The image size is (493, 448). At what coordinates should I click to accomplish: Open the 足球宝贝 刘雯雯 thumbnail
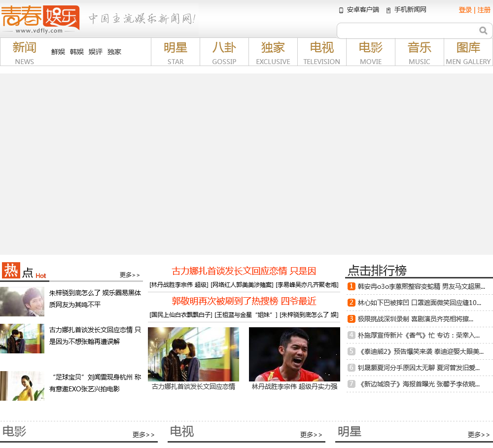coord(22,386)
